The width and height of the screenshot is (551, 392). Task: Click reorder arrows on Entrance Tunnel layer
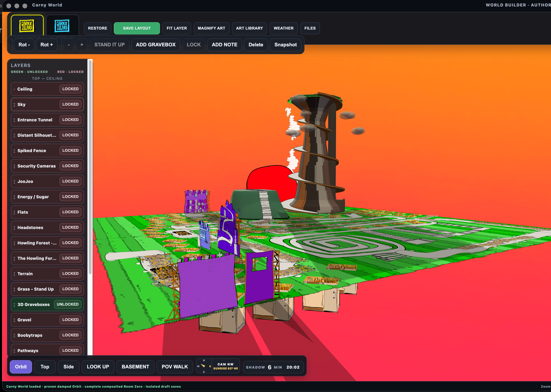click(x=14, y=120)
